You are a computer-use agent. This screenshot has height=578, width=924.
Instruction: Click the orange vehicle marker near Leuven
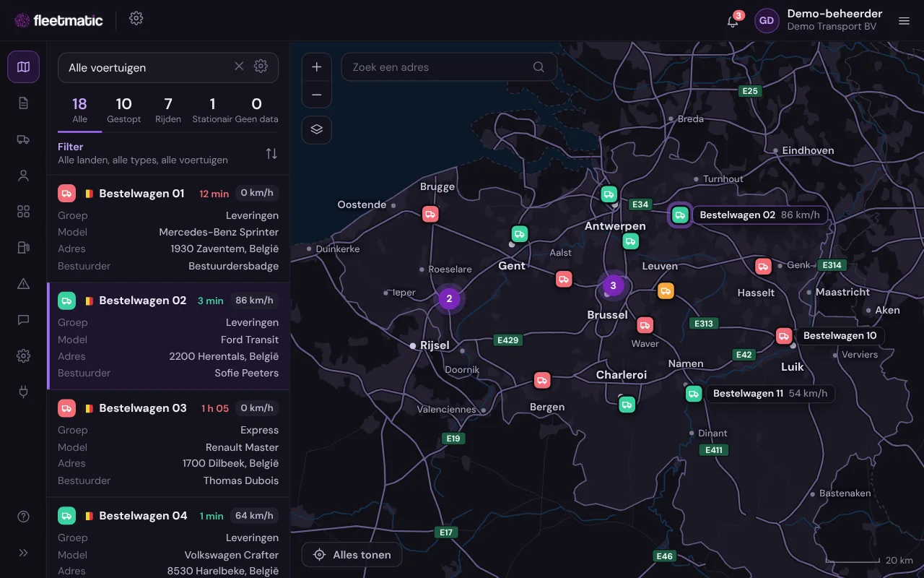tap(666, 291)
